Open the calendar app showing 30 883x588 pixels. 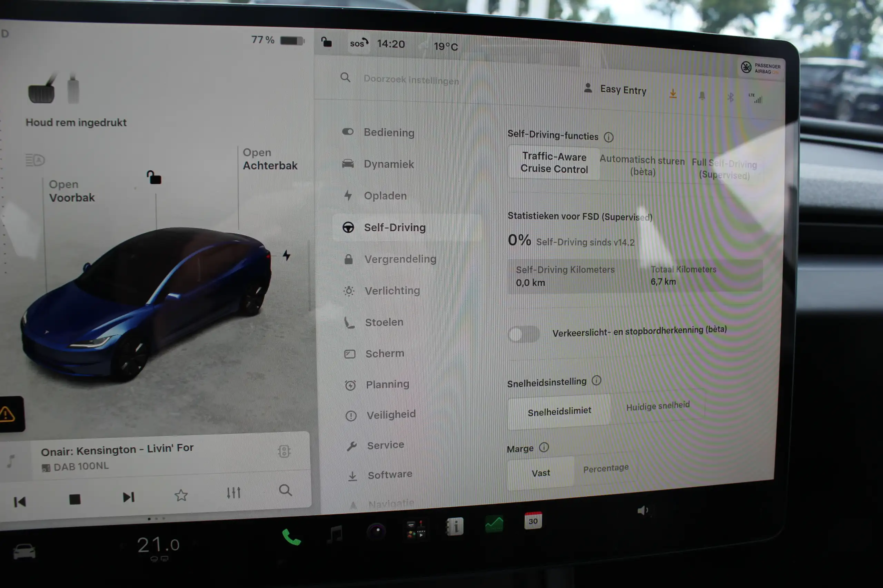pos(533,520)
